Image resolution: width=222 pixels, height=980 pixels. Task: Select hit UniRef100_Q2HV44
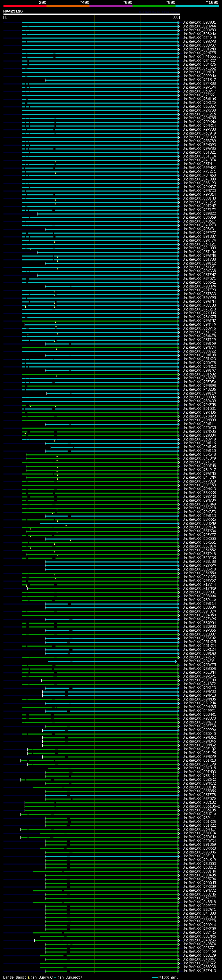click(x=199, y=26)
